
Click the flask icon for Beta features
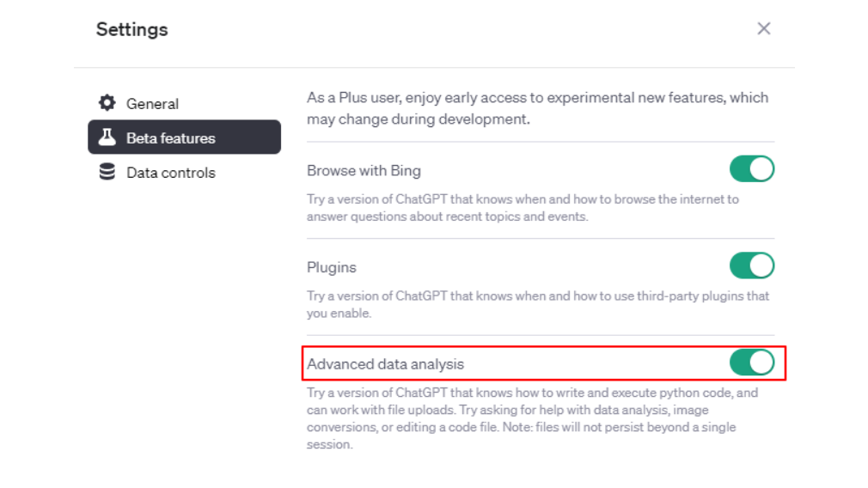tap(107, 137)
